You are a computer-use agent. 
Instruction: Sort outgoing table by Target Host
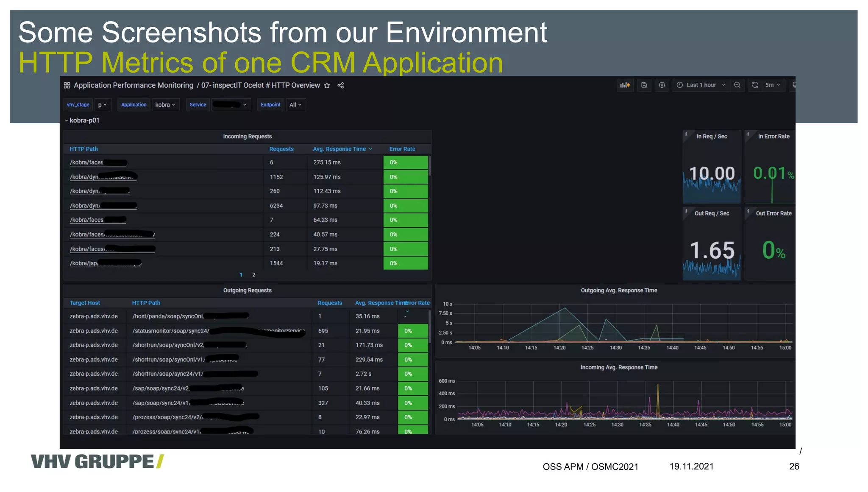[x=85, y=303]
